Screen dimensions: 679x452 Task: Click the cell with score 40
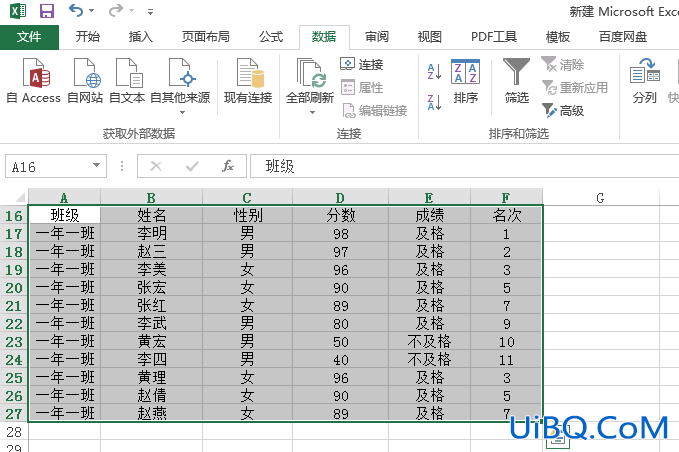pos(340,359)
